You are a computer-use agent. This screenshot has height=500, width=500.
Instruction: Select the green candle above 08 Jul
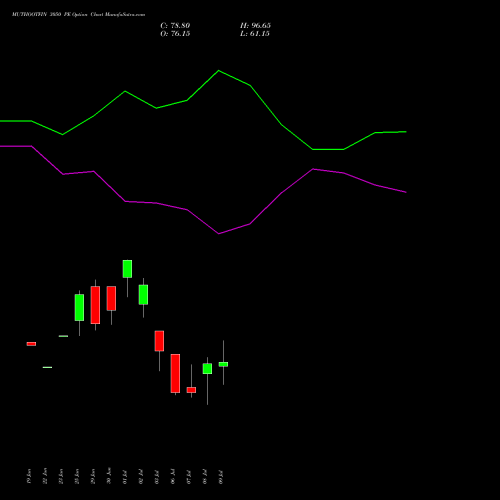coord(207,369)
